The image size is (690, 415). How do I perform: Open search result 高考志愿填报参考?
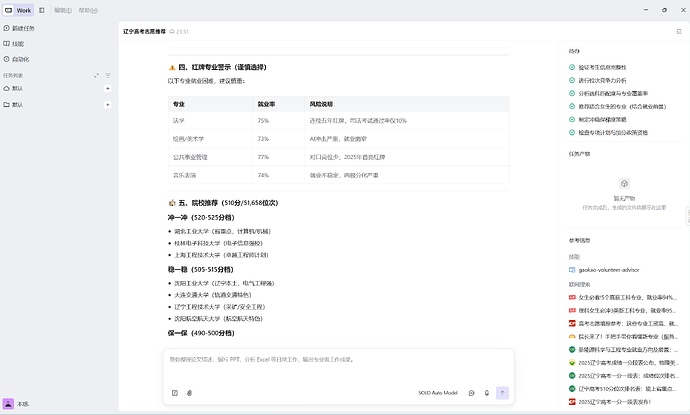coord(623,323)
